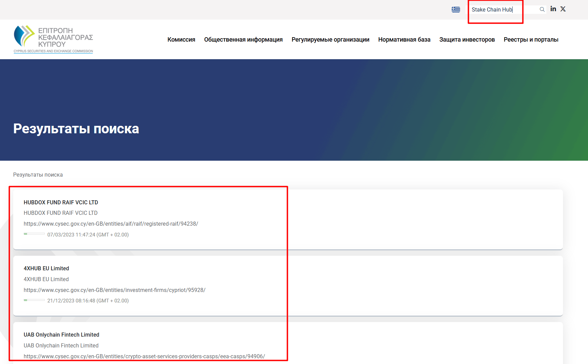Open the Реестры и порталы menu

pyautogui.click(x=531, y=40)
